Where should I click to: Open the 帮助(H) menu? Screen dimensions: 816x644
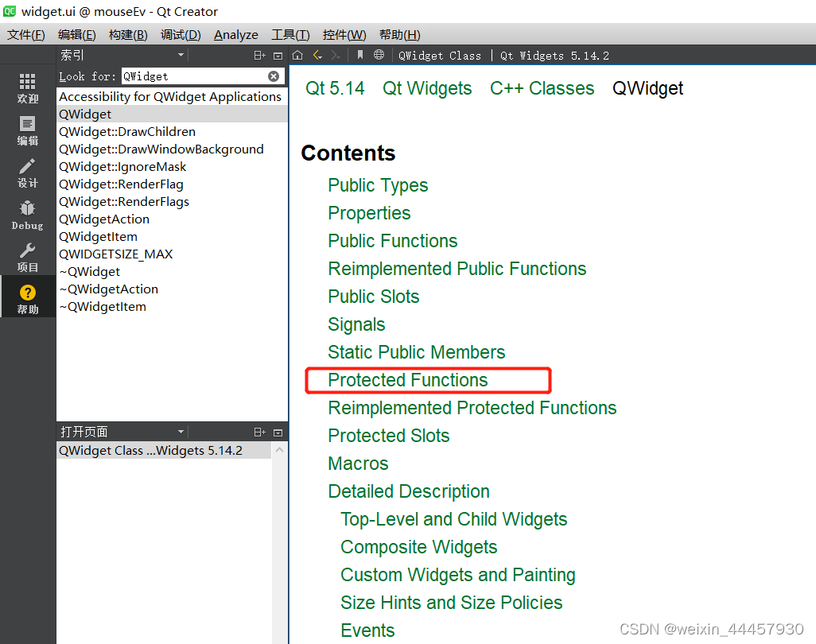(x=400, y=35)
